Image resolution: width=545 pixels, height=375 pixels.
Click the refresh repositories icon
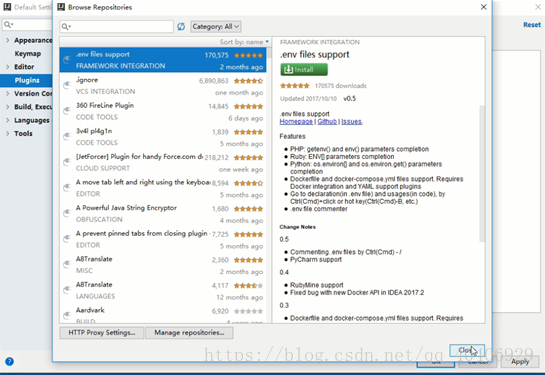[181, 27]
